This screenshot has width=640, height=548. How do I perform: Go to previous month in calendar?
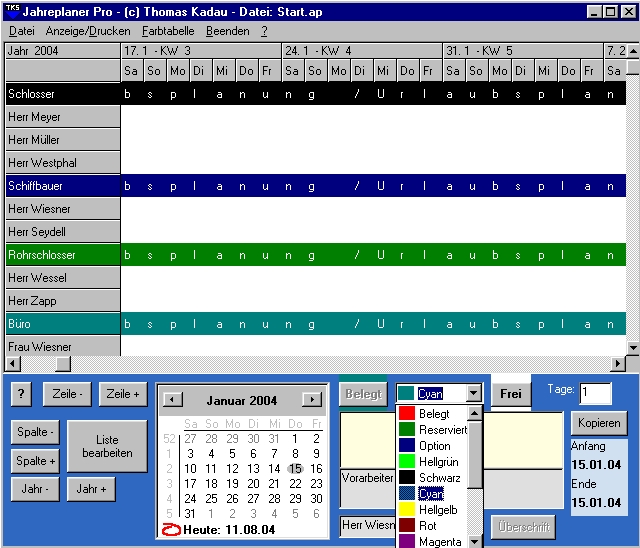(172, 400)
